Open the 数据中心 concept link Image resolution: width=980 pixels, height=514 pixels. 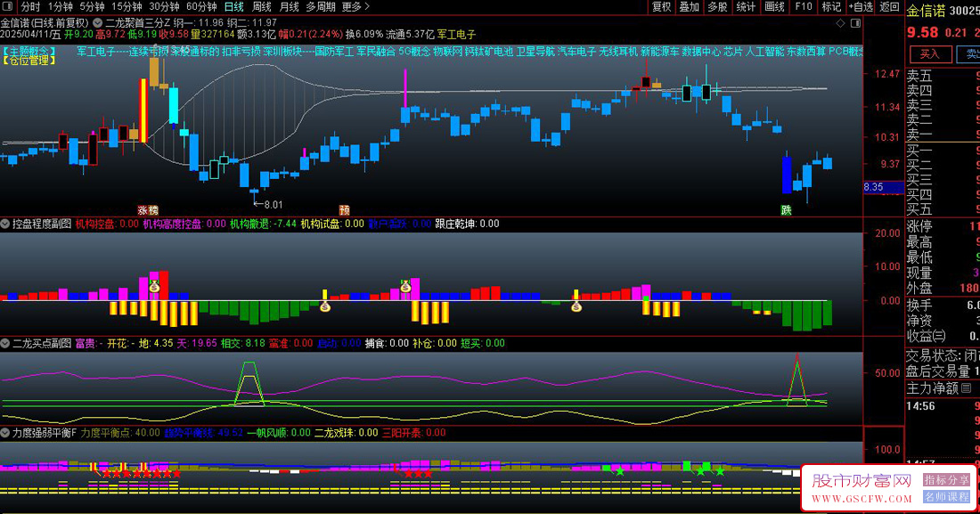click(702, 52)
